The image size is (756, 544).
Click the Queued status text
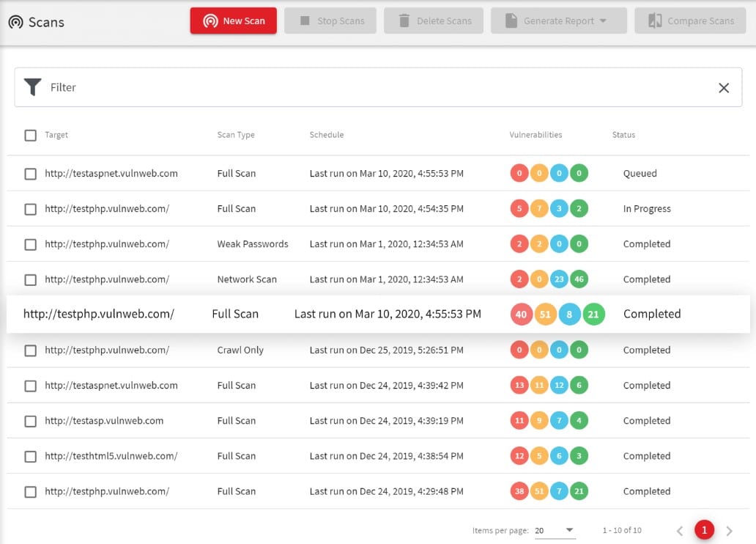640,173
